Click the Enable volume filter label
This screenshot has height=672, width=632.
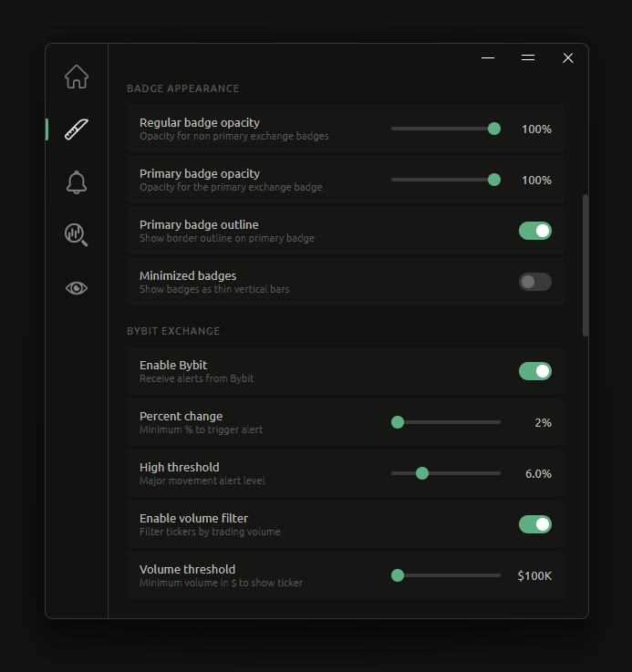pyautogui.click(x=193, y=518)
